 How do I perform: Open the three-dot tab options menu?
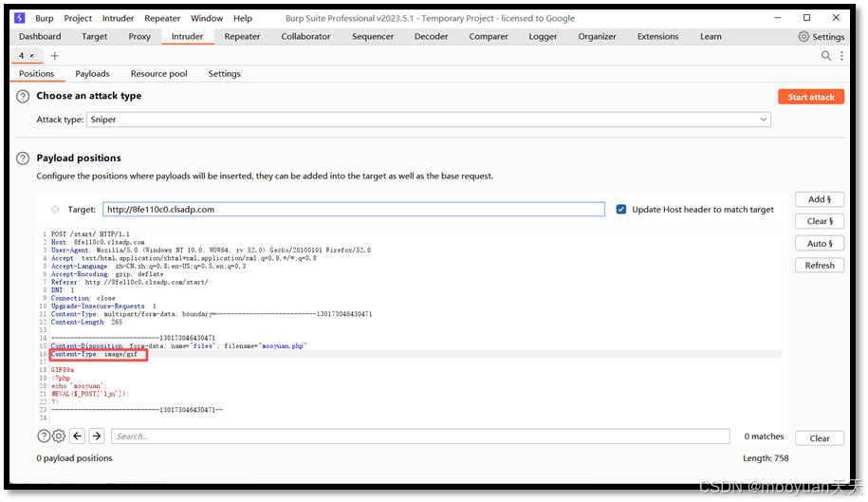pyautogui.click(x=841, y=56)
